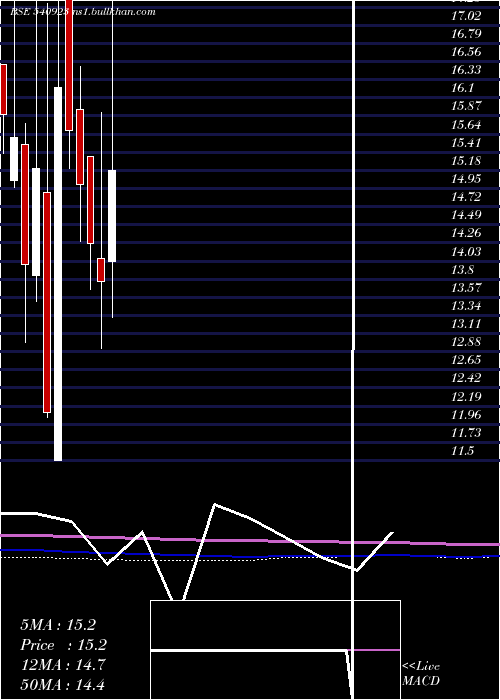Click the 15.18 price axis label
Image resolution: width=500 pixels, height=700 pixels.
coord(466,161)
